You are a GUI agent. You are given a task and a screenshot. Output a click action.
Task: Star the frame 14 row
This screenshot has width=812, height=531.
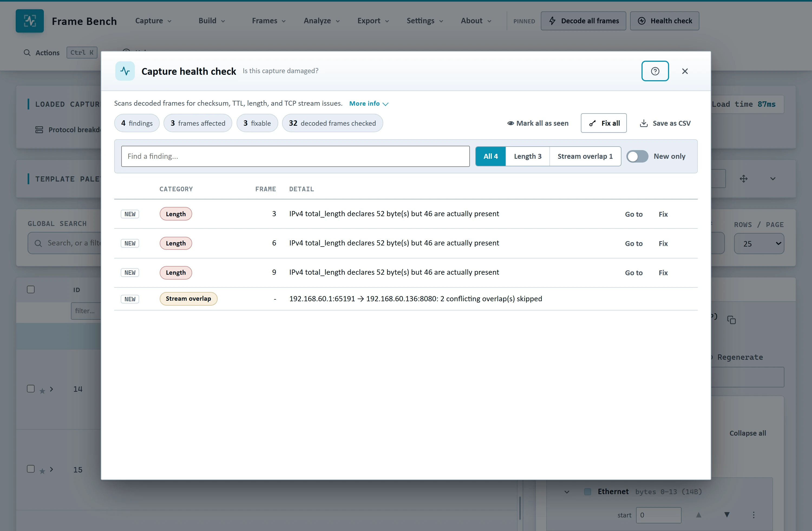pos(42,391)
